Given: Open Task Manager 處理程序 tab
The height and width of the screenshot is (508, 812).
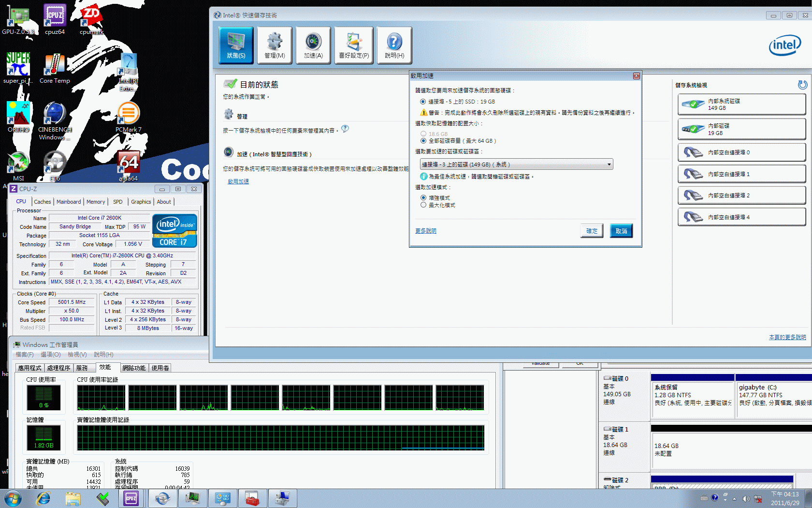Looking at the screenshot, I should [x=58, y=368].
